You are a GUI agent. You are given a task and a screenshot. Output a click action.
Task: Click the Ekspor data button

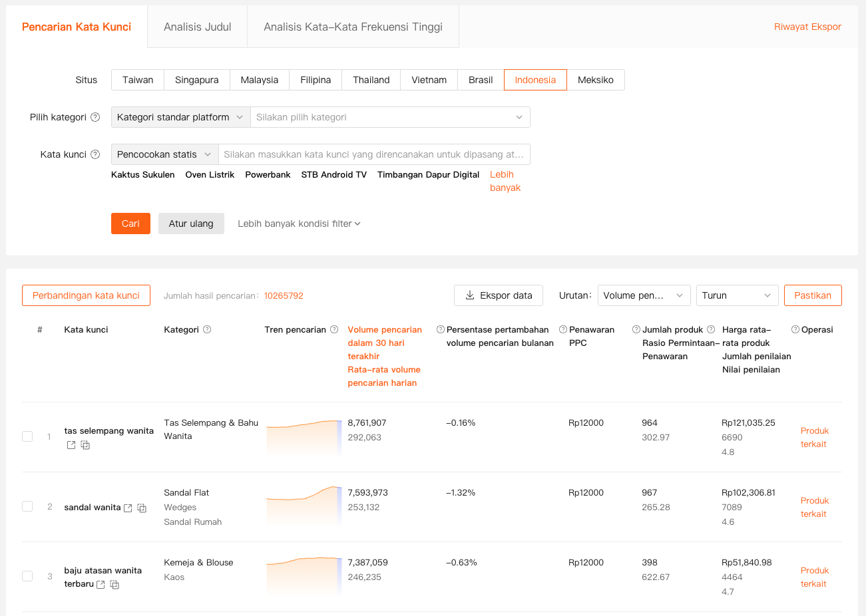coord(498,295)
